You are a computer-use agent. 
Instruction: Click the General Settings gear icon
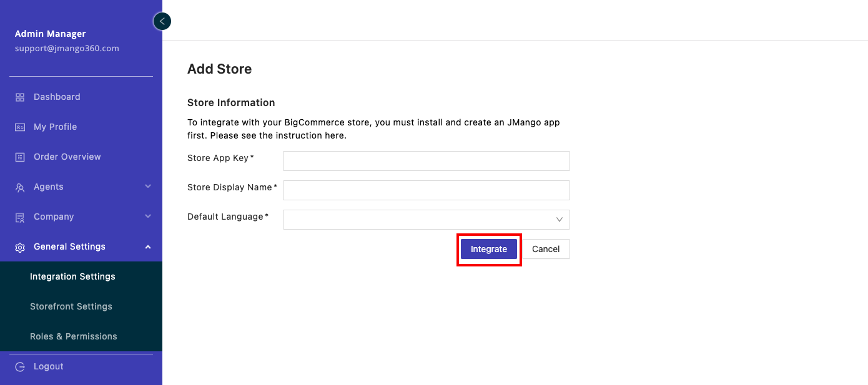pyautogui.click(x=20, y=247)
